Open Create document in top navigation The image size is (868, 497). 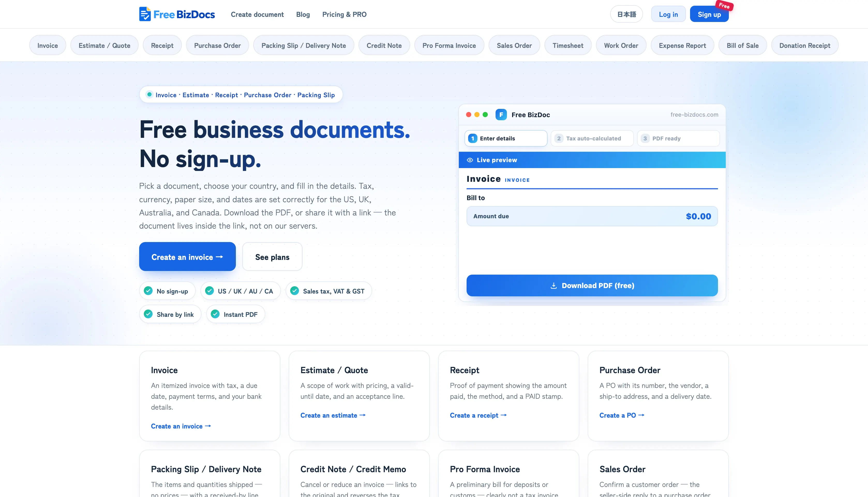(257, 14)
